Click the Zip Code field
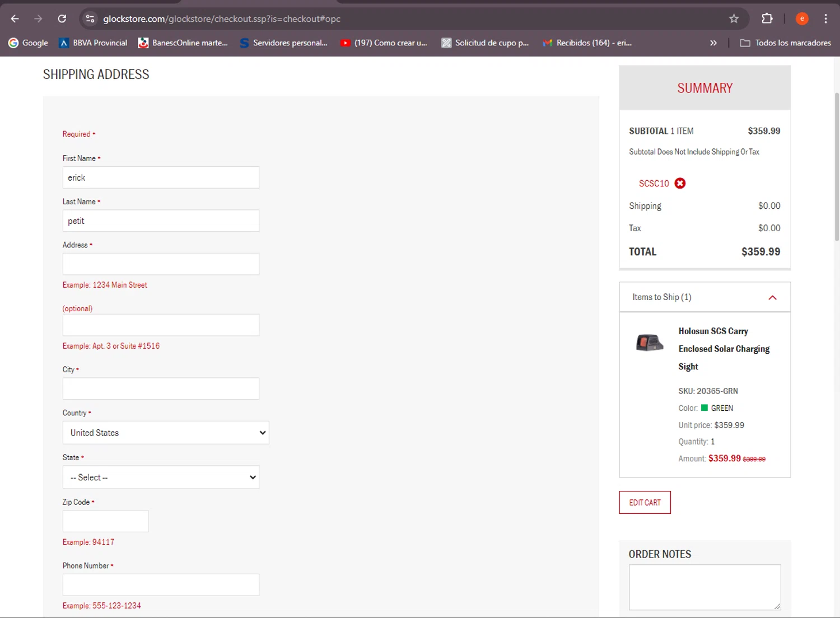The image size is (840, 618). pyautogui.click(x=105, y=521)
